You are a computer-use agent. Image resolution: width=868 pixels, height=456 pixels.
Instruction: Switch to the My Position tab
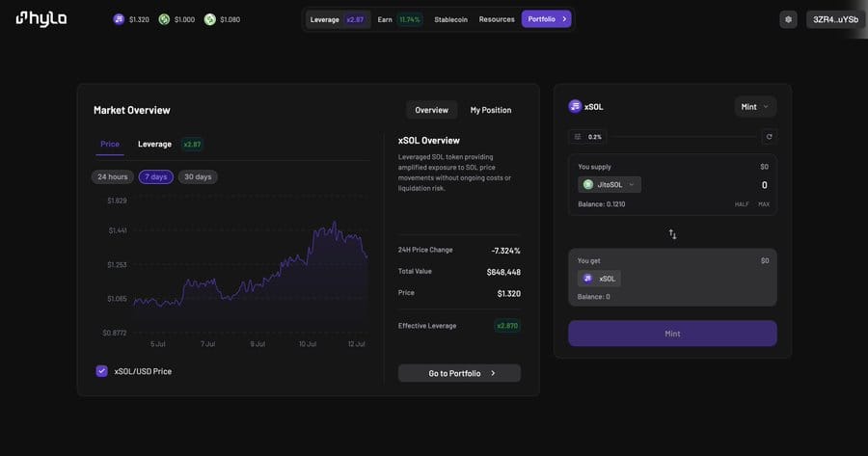coord(491,110)
